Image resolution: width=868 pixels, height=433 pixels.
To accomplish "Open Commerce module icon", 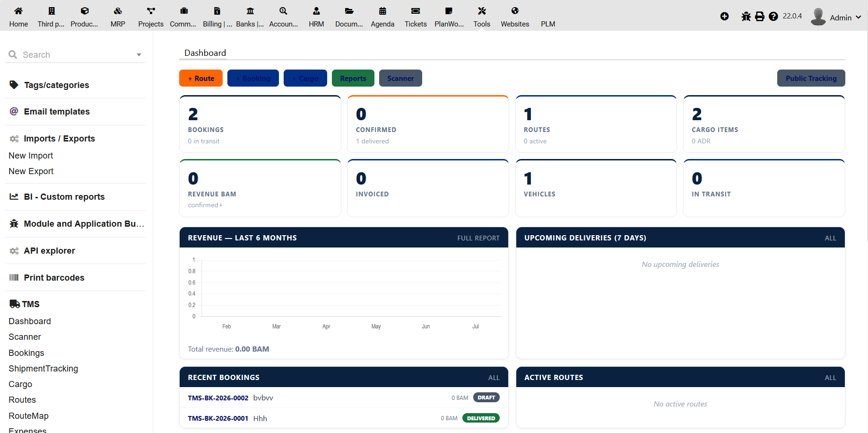I will tap(184, 11).
